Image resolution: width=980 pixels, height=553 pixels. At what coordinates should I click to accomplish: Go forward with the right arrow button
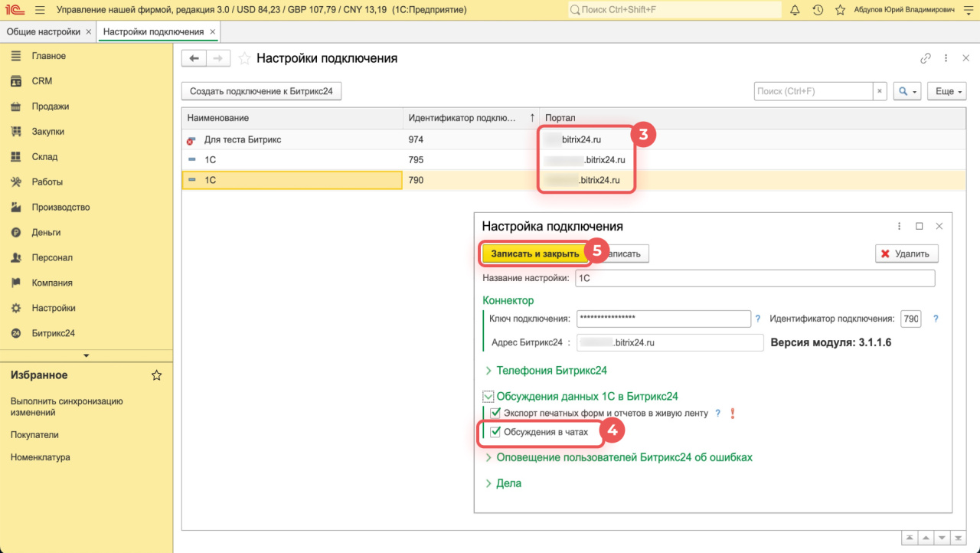[x=218, y=58]
